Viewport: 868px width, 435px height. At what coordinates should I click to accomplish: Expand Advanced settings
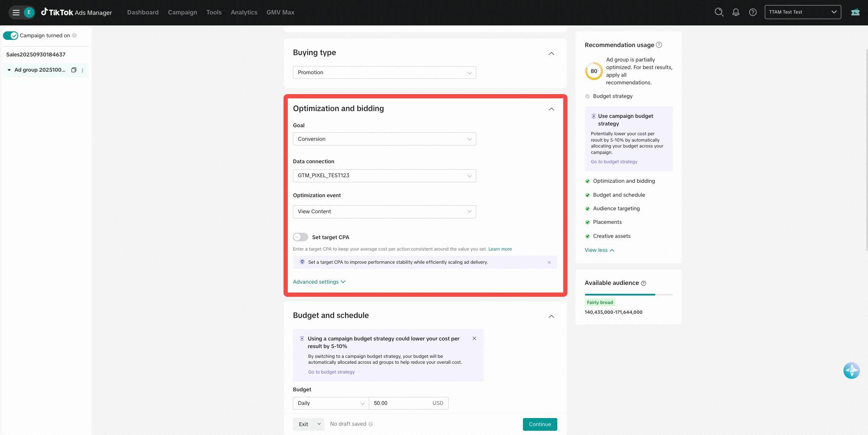click(319, 282)
